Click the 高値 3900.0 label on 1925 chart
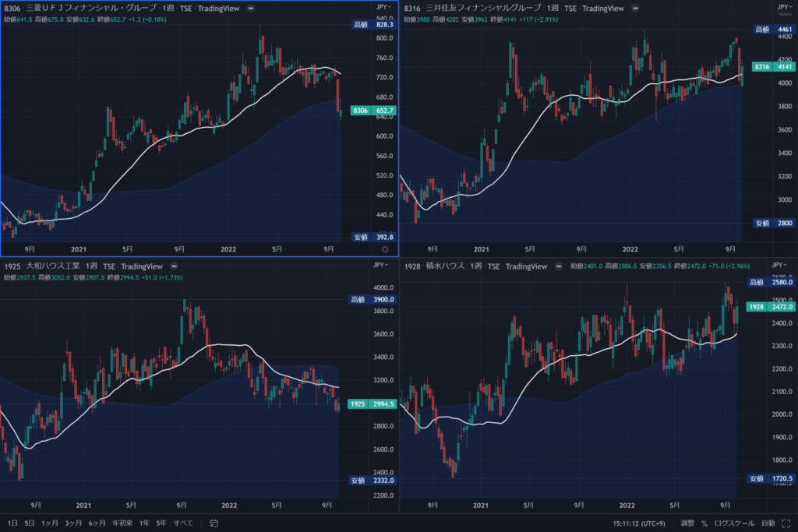The image size is (798, 532). pyautogui.click(x=373, y=300)
